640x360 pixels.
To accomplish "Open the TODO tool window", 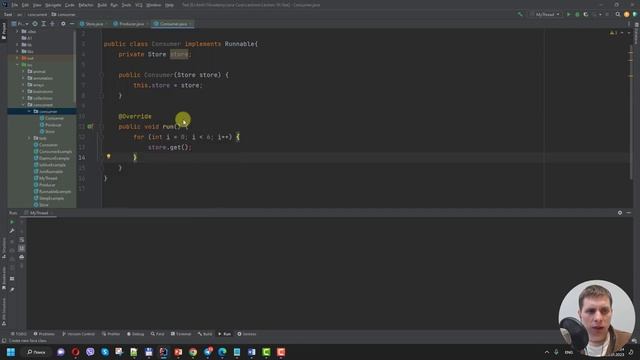I will pyautogui.click(x=18, y=334).
